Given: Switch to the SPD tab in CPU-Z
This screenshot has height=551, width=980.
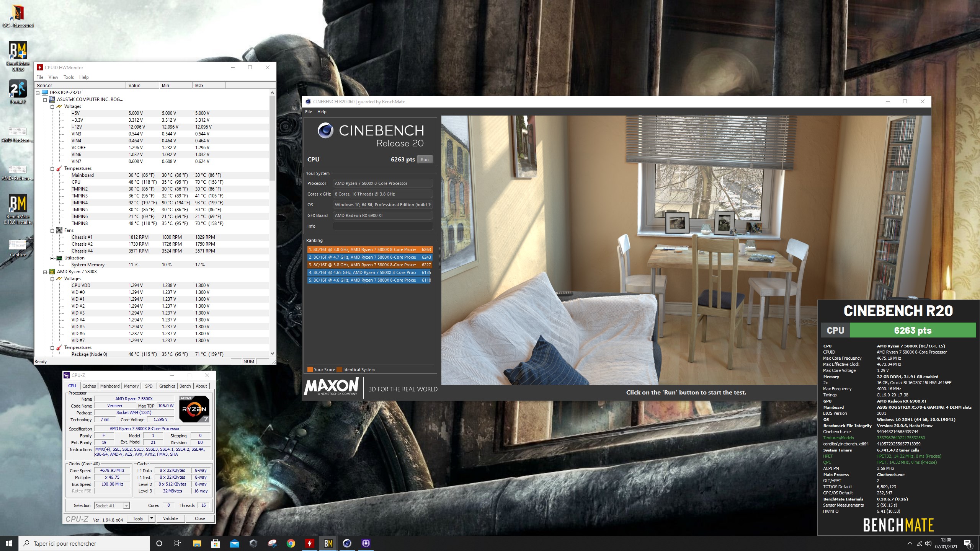Looking at the screenshot, I should tap(149, 386).
